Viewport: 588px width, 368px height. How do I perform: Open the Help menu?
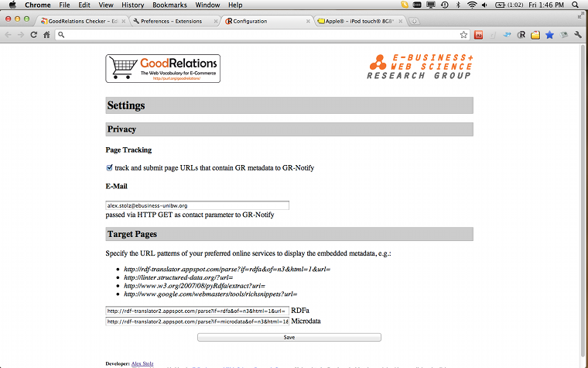(x=235, y=5)
